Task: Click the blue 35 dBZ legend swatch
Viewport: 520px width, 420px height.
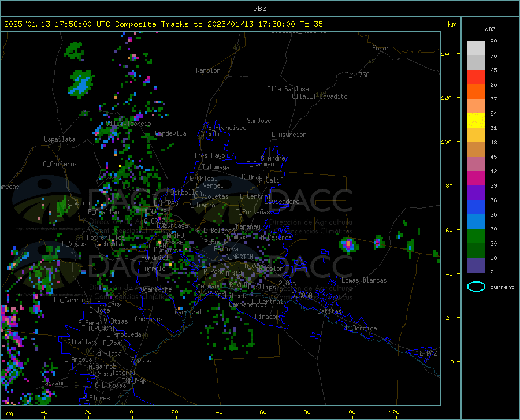Action: [x=476, y=207]
